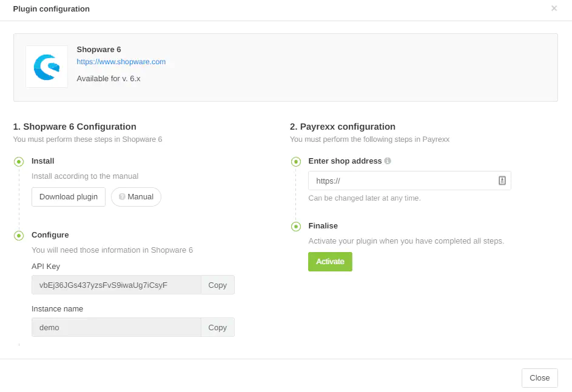The image size is (572, 392).
Task: Click the Close button at bottom right
Action: pyautogui.click(x=539, y=378)
